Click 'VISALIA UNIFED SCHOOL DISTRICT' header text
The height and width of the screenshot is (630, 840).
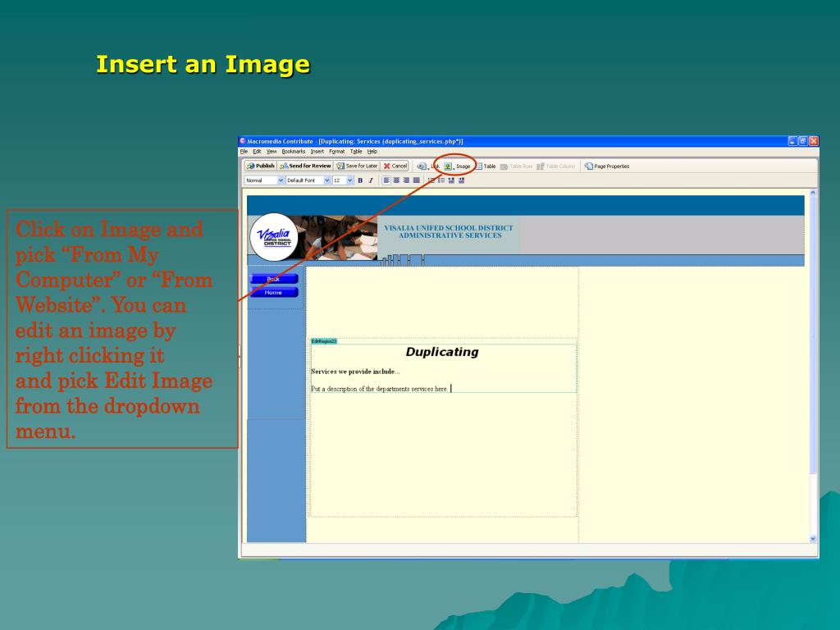pos(449,228)
